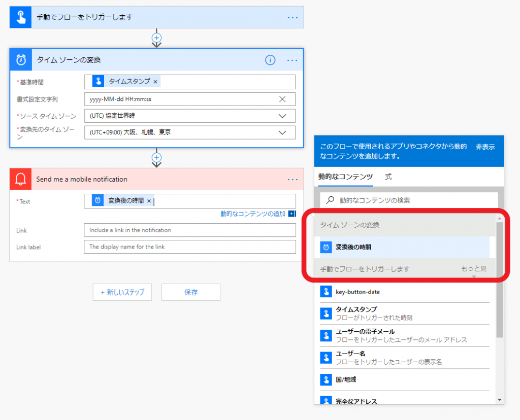
Task: Select ユーザーの電子メール dynamic content item
Action: 405,335
